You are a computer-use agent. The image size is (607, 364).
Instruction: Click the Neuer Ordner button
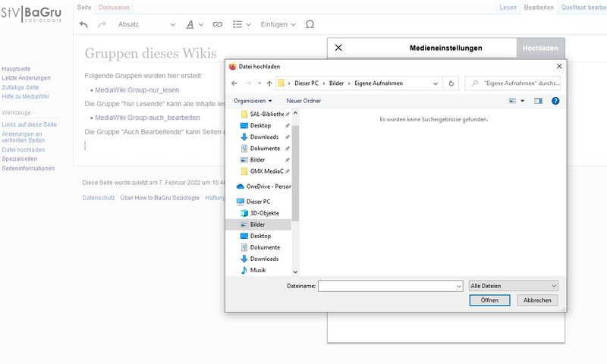pos(303,101)
